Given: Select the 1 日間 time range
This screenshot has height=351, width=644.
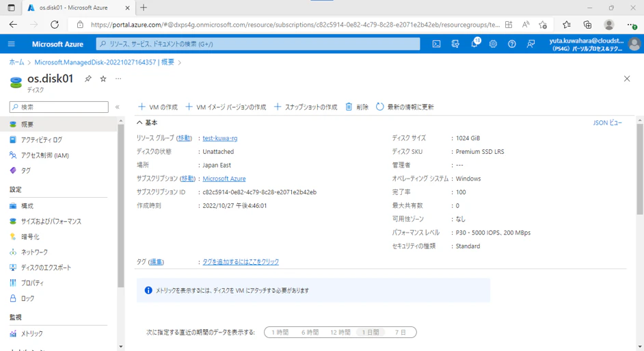Looking at the screenshot, I should [x=371, y=332].
